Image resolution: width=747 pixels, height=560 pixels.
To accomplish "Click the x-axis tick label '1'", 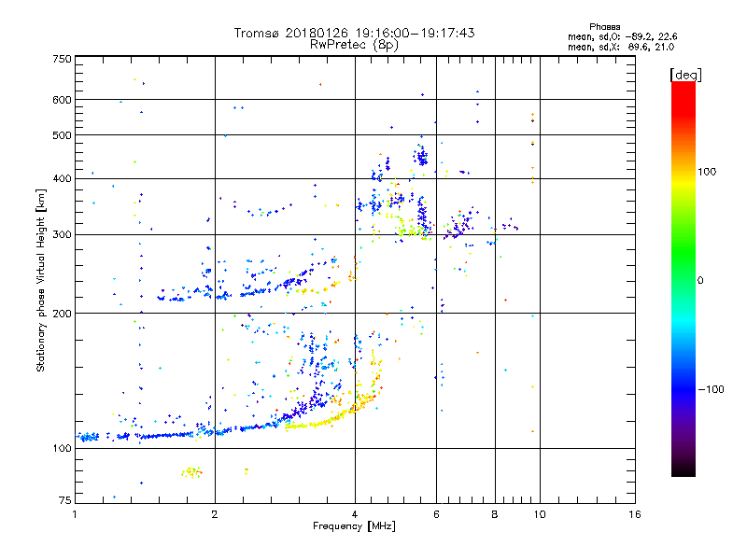I will (x=75, y=514).
